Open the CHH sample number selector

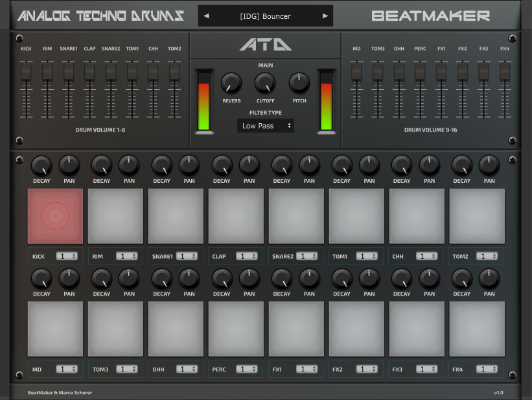pyautogui.click(x=427, y=256)
